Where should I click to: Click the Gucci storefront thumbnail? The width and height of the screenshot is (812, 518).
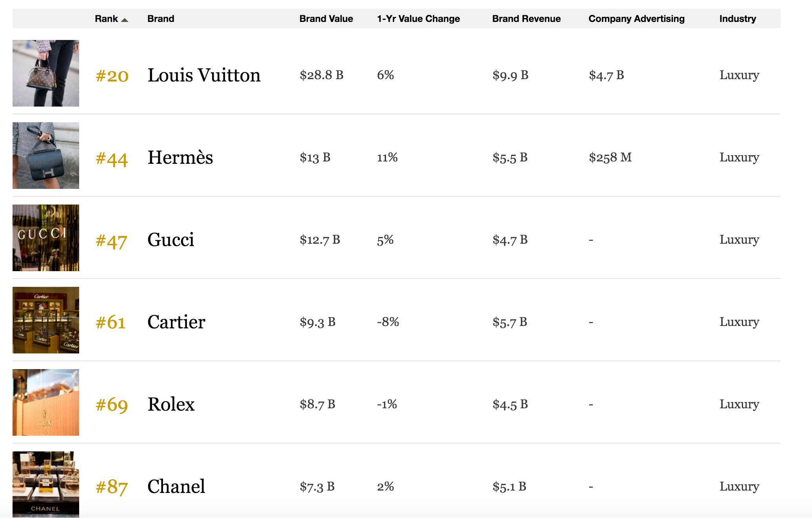pos(46,238)
